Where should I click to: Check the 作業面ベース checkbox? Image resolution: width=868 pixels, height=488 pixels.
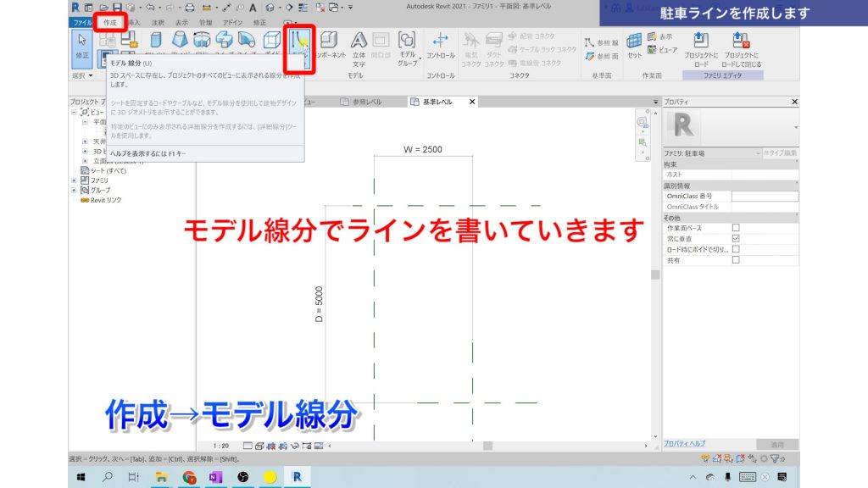(737, 229)
